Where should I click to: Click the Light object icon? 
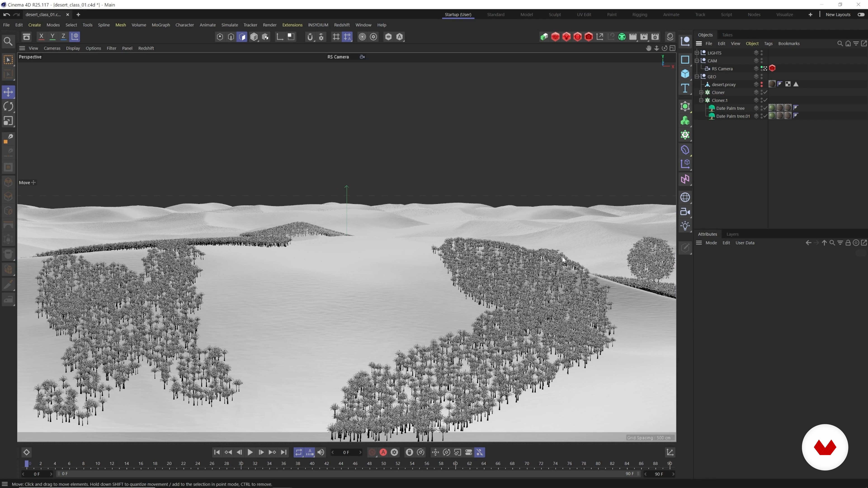click(685, 226)
